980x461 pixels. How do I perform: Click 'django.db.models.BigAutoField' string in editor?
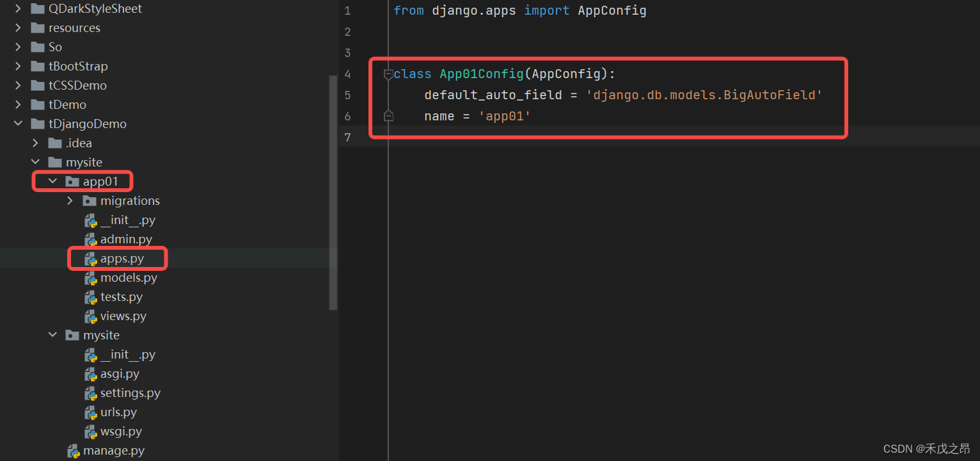[x=704, y=95]
